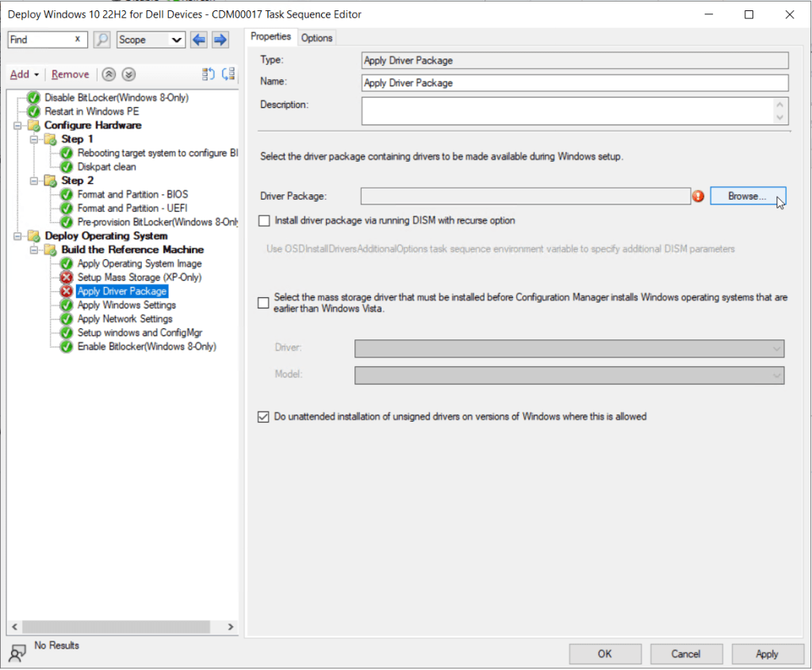Click the move step down icon
The width and height of the screenshot is (812, 670).
coord(228,75)
